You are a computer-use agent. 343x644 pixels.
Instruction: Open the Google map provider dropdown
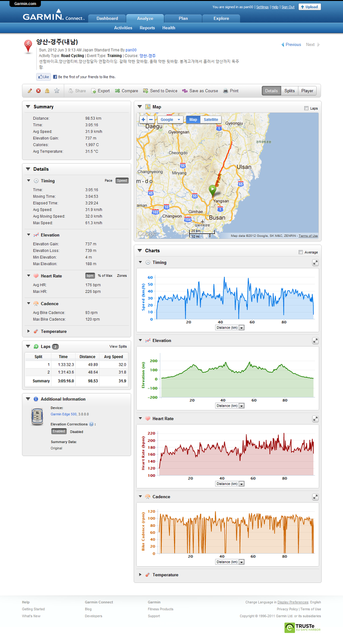point(170,120)
